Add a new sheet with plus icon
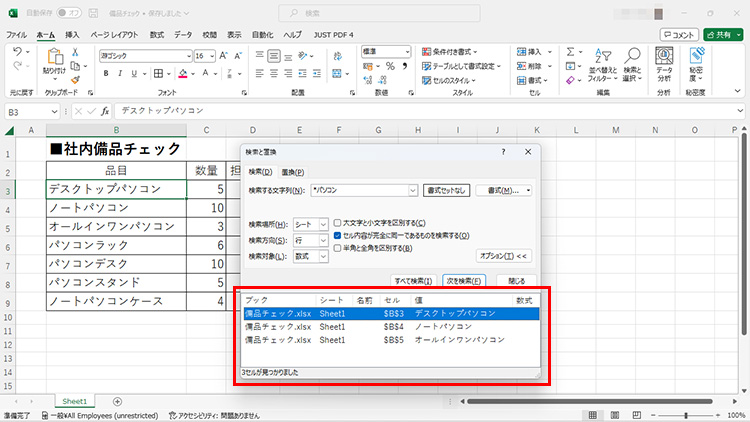 [x=117, y=401]
